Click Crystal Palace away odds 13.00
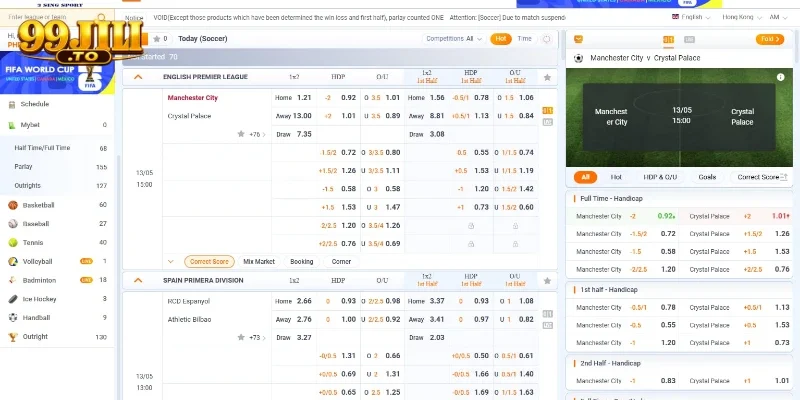 pyautogui.click(x=302, y=116)
